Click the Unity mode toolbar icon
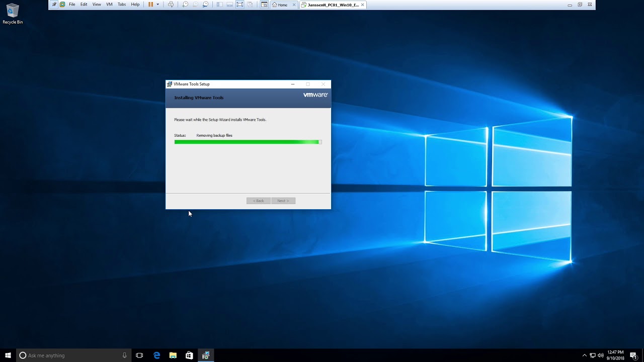Image resolution: width=644 pixels, height=362 pixels. tap(250, 5)
